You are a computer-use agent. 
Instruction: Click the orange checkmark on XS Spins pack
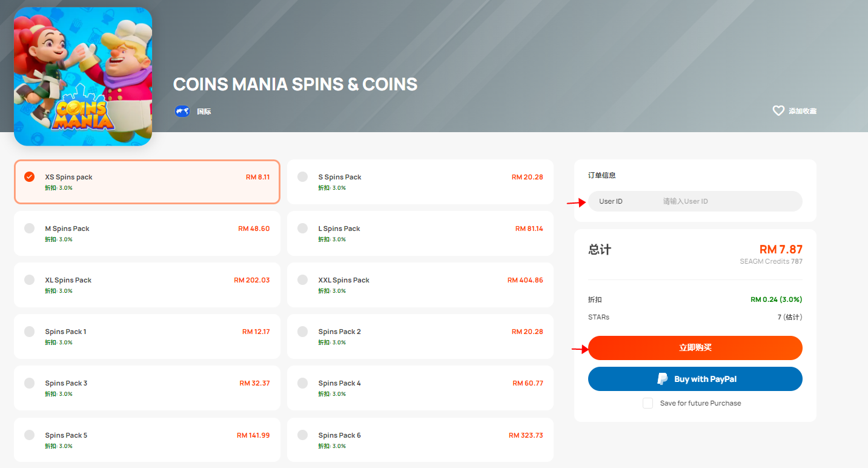29,176
